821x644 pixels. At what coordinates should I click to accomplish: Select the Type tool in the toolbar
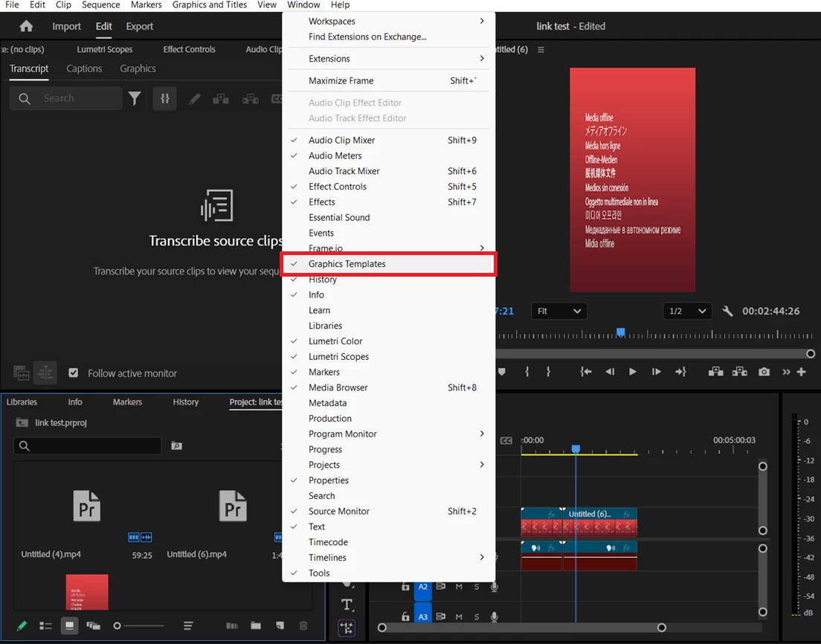point(347,605)
